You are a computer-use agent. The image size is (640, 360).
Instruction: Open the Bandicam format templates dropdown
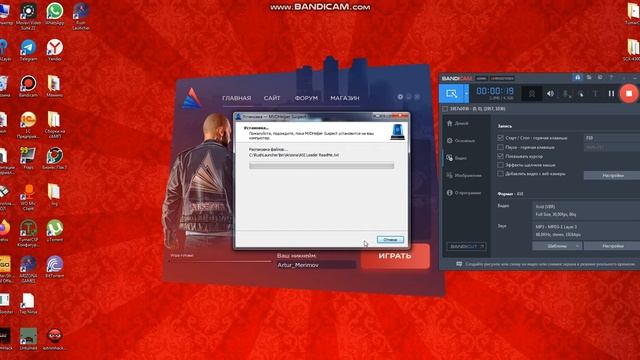(557, 246)
